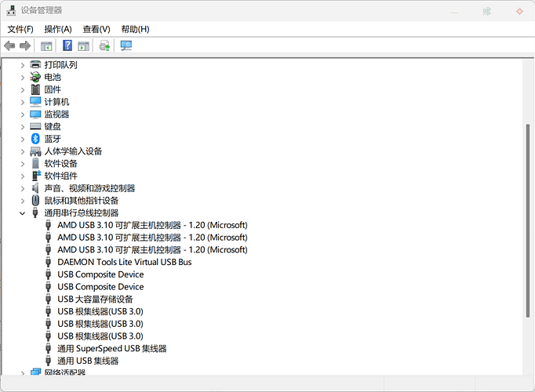
Task: Click the 监视器 monitor icon
Action: pos(35,114)
